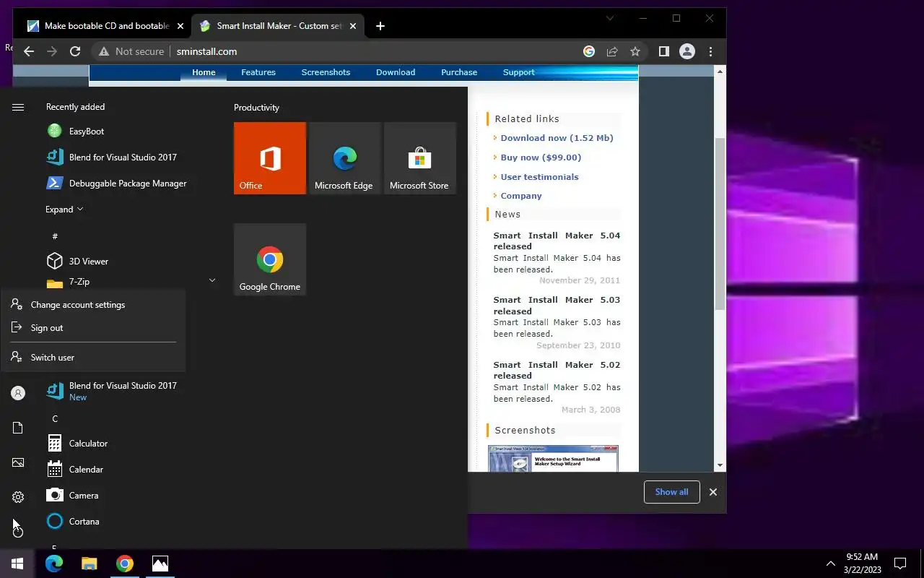Bookmark this page with the star icon
Image resolution: width=924 pixels, height=578 pixels.
pyautogui.click(x=635, y=51)
